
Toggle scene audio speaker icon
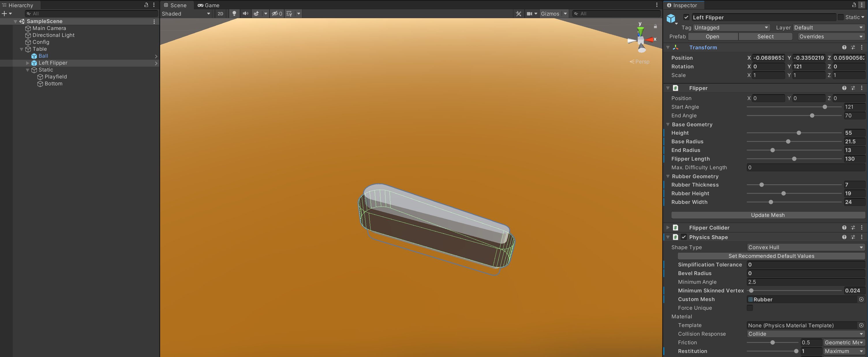[x=245, y=14]
